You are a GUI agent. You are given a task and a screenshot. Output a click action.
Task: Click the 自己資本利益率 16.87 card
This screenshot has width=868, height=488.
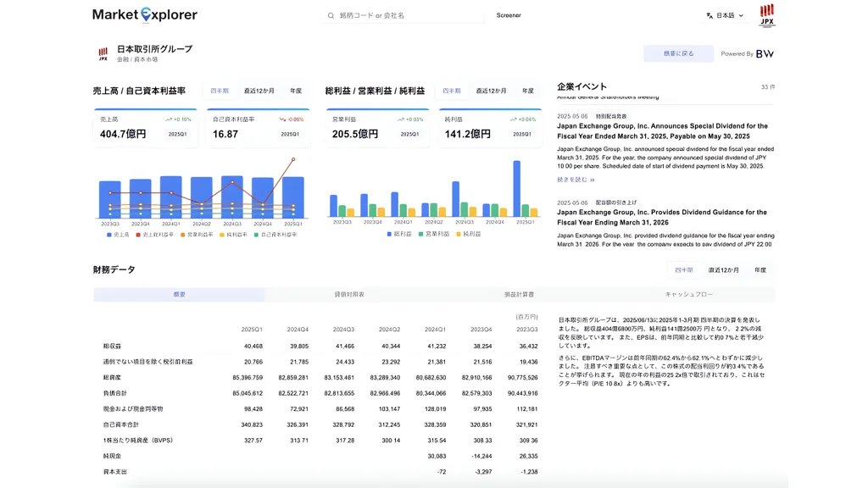click(x=258, y=128)
